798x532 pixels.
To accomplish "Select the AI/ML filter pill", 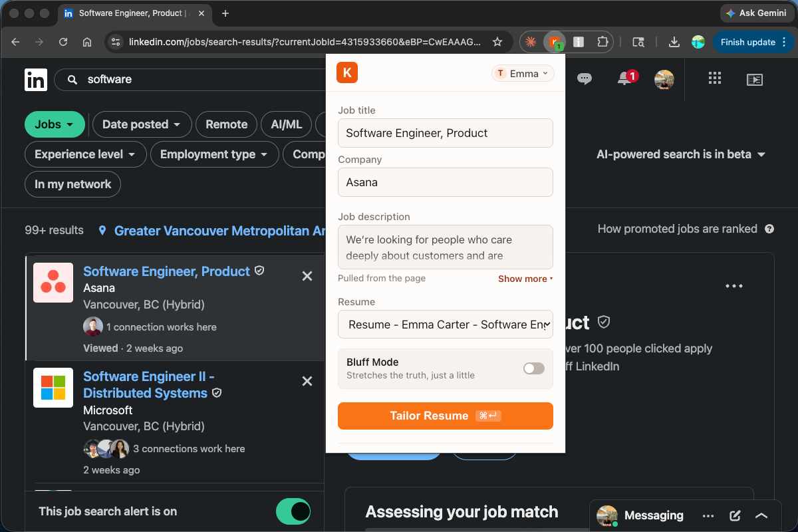I will [287, 124].
